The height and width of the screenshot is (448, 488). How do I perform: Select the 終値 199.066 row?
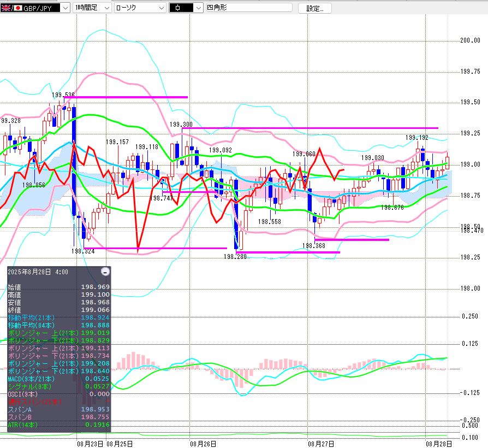[59, 310]
